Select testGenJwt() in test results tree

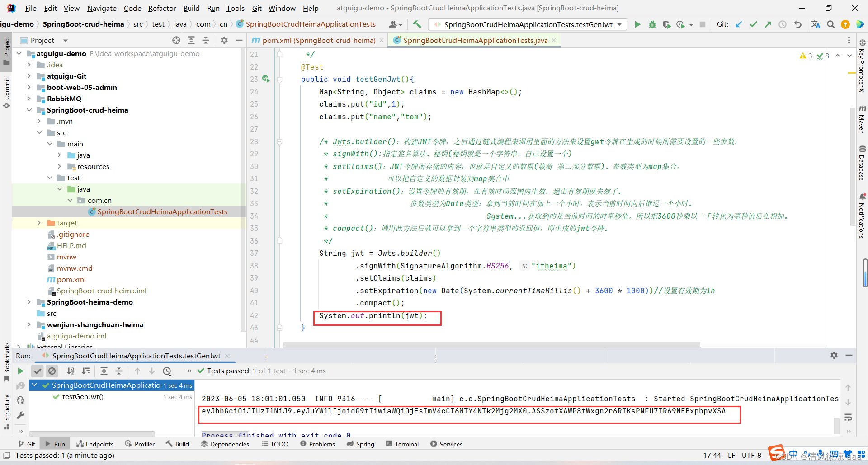(83, 397)
